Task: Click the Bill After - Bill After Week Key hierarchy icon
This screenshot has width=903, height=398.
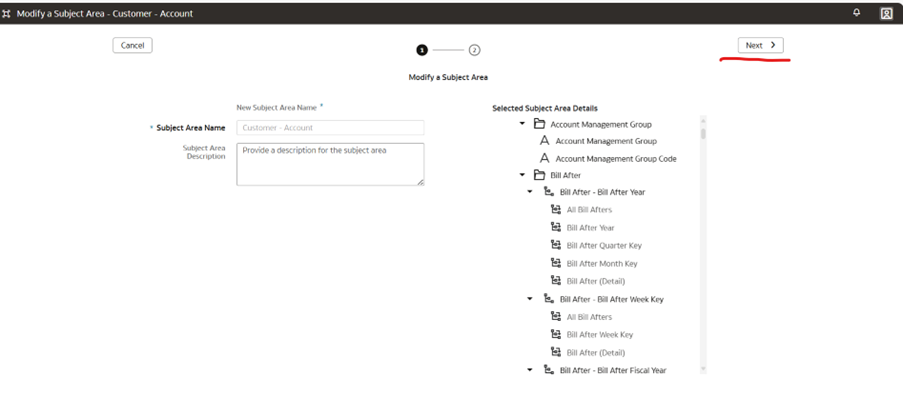Action: point(549,299)
